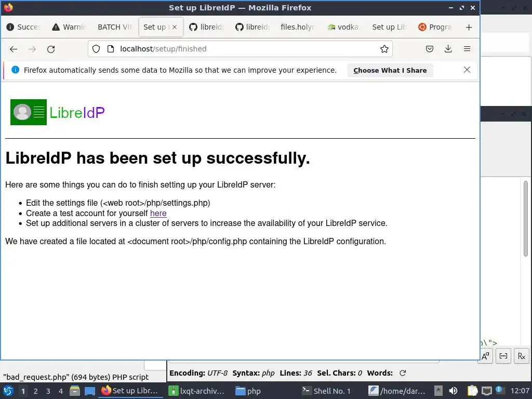This screenshot has height=399, width=532.
Task: Click the editor window vertical scrollbar
Action: (x=526, y=219)
